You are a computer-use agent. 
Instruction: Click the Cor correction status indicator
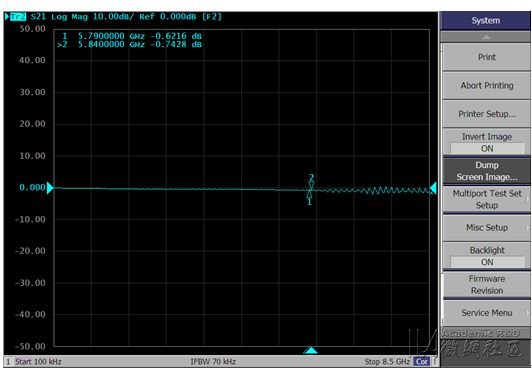coord(422,362)
